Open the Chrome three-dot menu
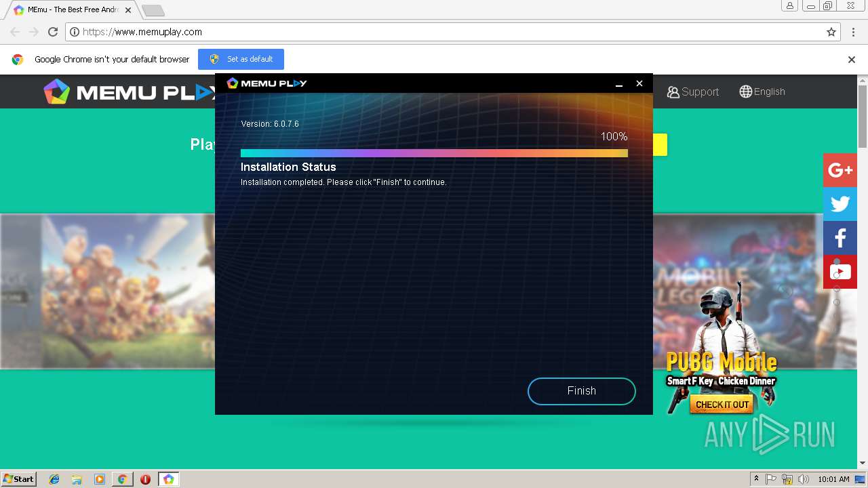The height and width of the screenshot is (488, 868). 854,32
